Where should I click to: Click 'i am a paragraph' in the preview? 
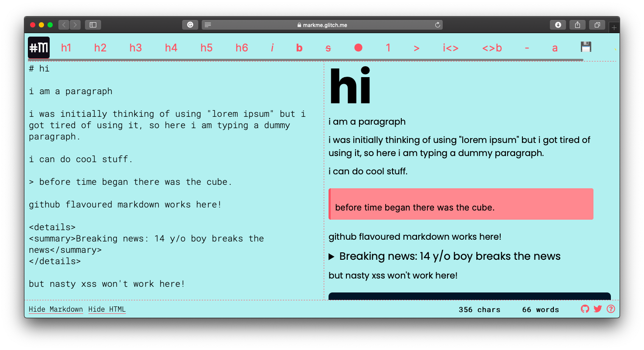coord(367,122)
